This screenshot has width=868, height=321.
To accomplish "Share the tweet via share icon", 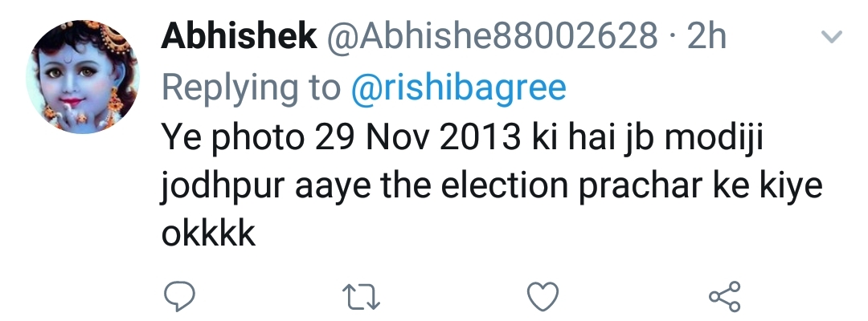I will pyautogui.click(x=724, y=298).
